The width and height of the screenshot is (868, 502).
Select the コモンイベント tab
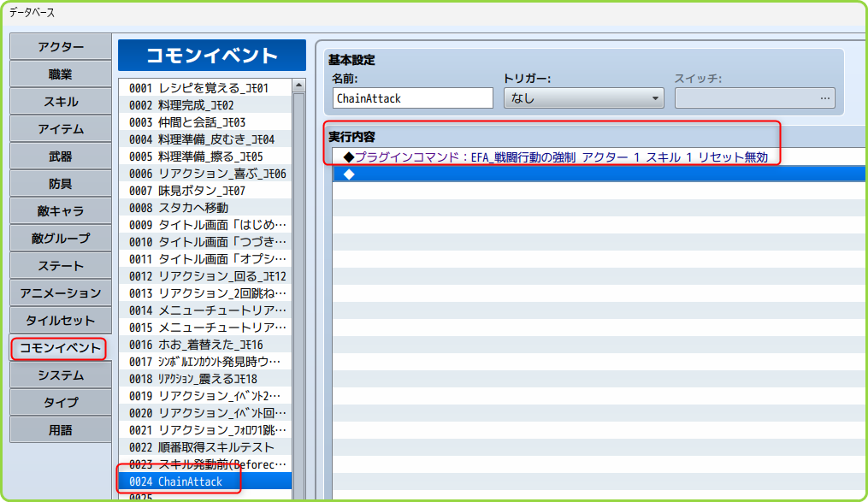click(61, 347)
